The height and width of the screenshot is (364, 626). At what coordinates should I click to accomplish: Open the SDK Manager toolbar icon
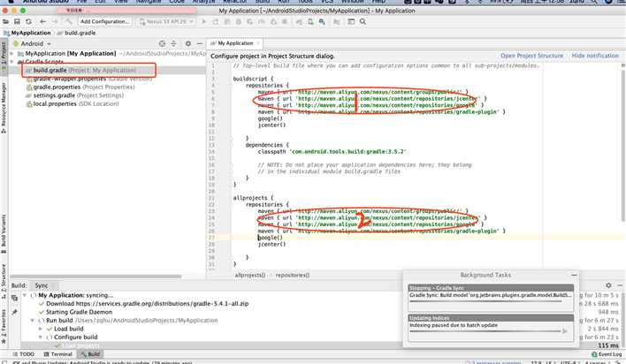[x=322, y=21]
